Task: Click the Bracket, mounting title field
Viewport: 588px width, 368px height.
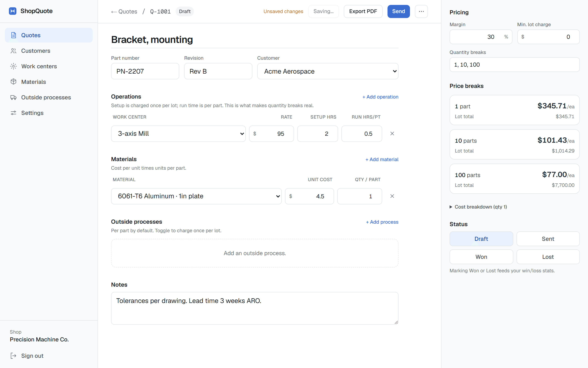Action: 255,40
